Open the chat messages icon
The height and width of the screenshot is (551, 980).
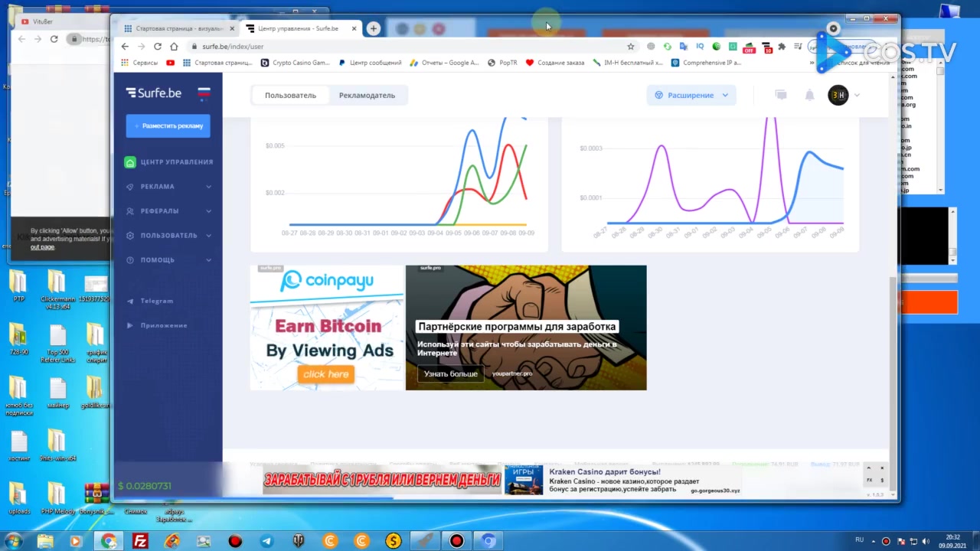pyautogui.click(x=781, y=95)
